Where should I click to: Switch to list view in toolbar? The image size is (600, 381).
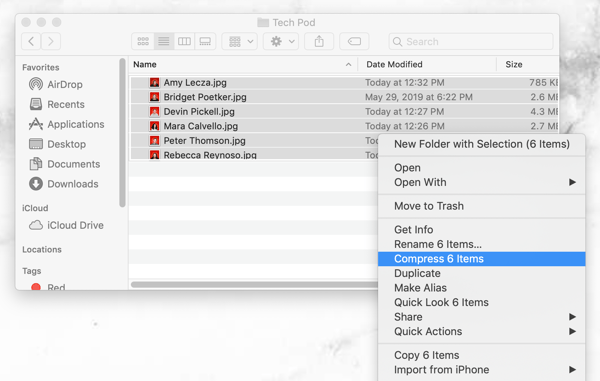tap(164, 41)
